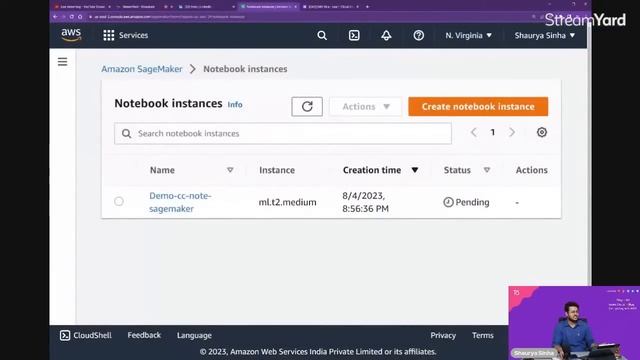This screenshot has height=360, width=640.
Task: Open the Info link beside Notebook instances
Action: 235,104
